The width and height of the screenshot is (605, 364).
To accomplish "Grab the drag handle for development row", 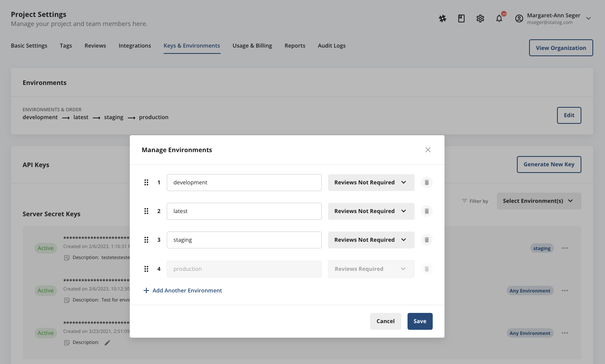I will pyautogui.click(x=146, y=182).
